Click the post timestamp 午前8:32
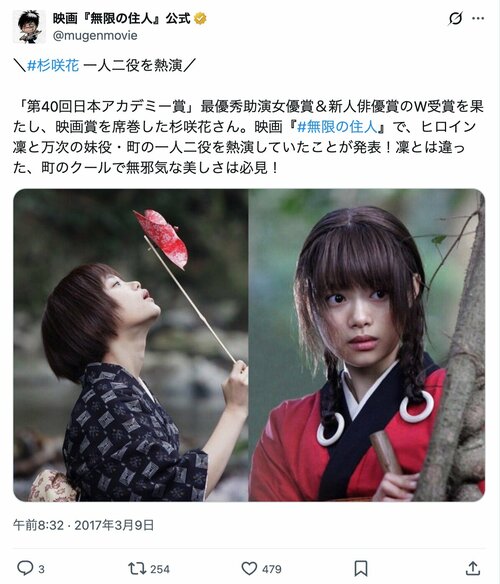Screen dimensions: 500x584 pyautogui.click(x=38, y=525)
